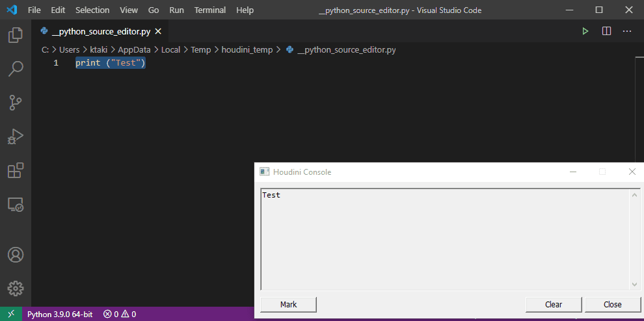Click the Test output in Houdini Console
644x321 pixels.
[271, 195]
